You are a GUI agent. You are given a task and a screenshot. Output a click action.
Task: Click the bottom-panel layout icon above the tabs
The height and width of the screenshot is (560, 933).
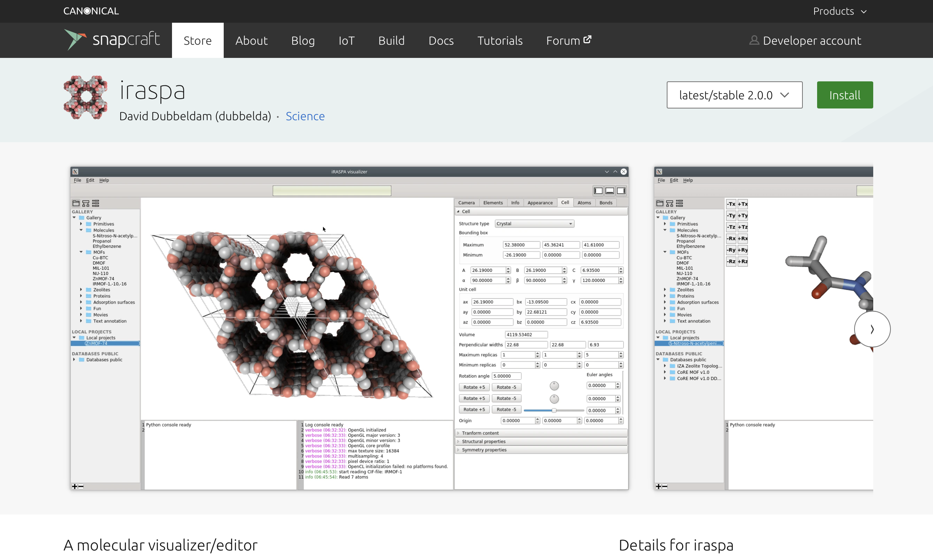610,191
